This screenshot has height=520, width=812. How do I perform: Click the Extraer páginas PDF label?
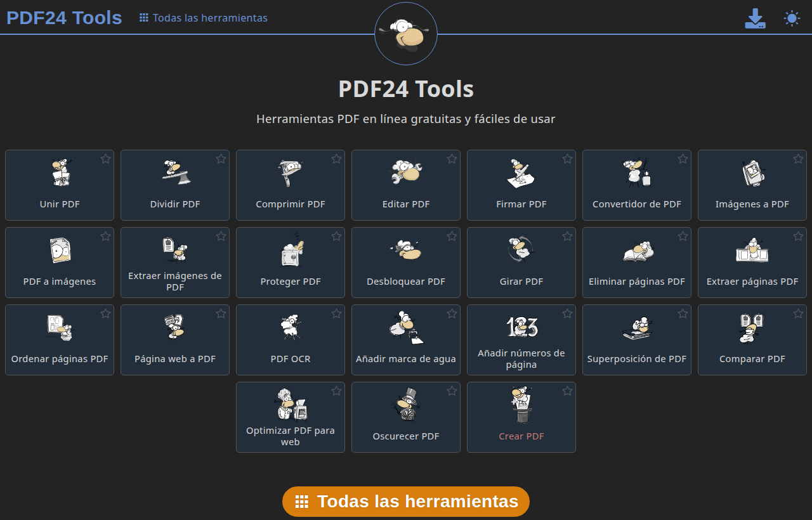tap(752, 282)
